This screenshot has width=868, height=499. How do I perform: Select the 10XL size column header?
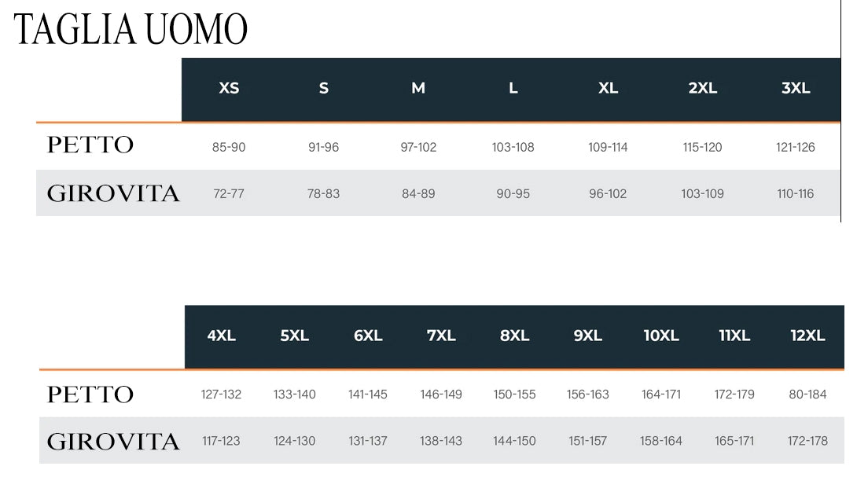pyautogui.click(x=661, y=336)
